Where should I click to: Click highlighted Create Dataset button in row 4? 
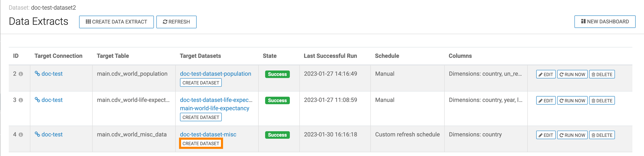pos(201,143)
